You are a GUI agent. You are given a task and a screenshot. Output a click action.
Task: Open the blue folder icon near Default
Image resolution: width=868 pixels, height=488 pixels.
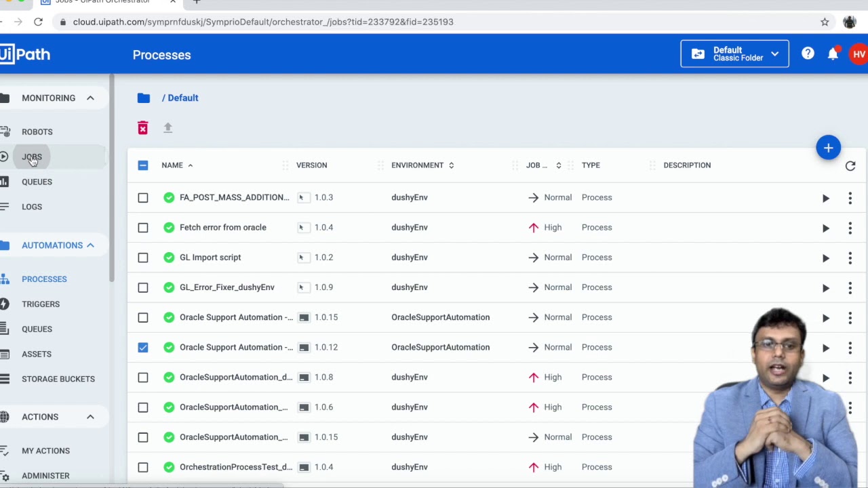click(x=143, y=98)
